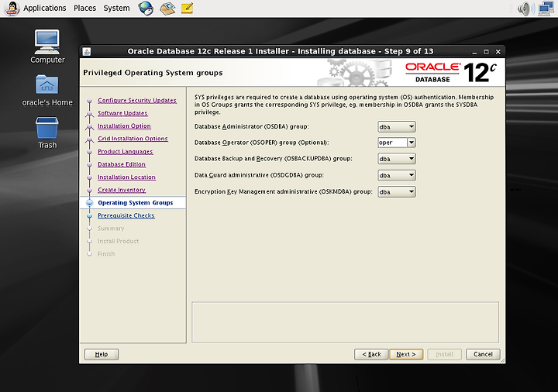Click the Red Hat logo beside Applications
The width and height of the screenshot is (558, 392).
(12, 9)
